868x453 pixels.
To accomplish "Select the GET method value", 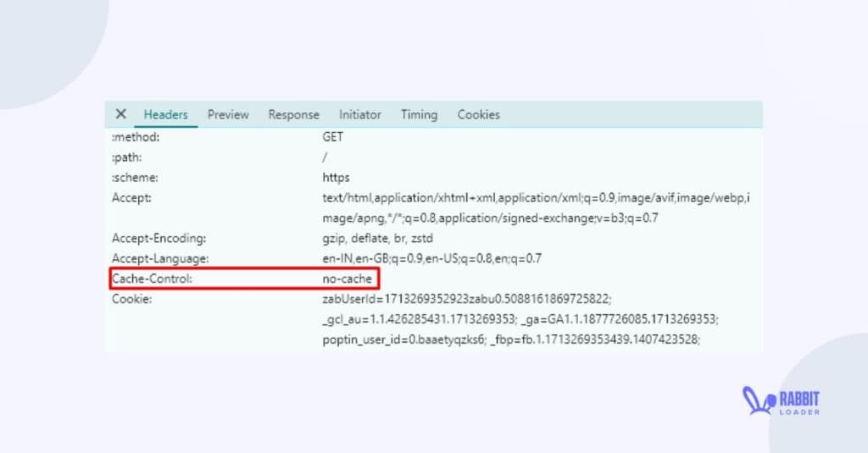I will tap(332, 137).
